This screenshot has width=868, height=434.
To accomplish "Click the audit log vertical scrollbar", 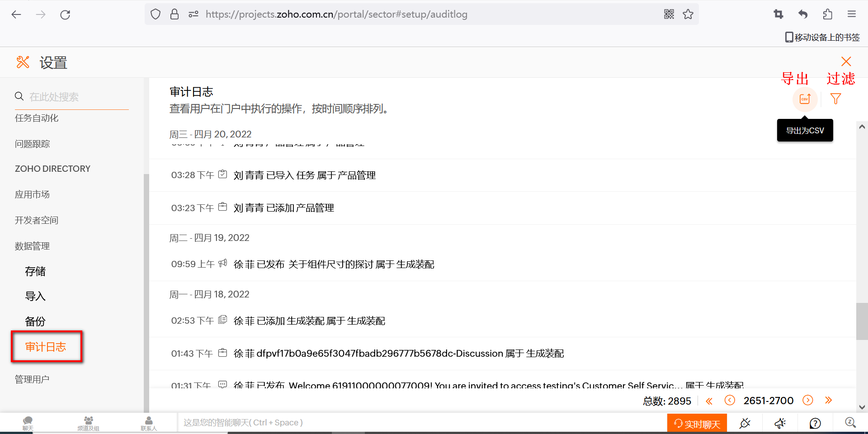I will (862, 321).
